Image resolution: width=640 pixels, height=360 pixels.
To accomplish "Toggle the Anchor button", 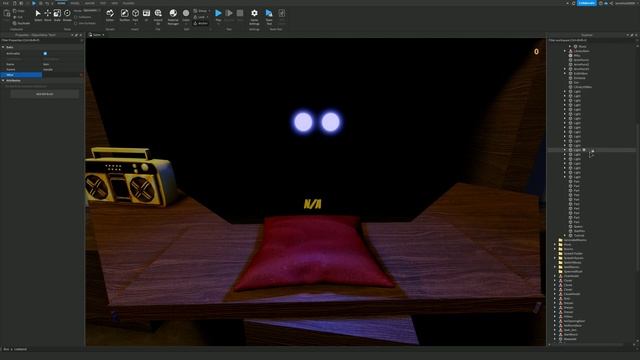I will tap(200, 23).
